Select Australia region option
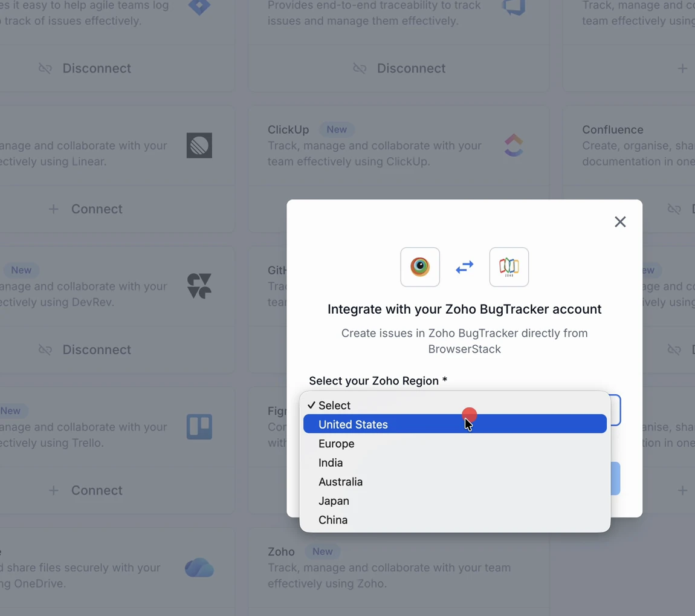695x616 pixels. 454,482
